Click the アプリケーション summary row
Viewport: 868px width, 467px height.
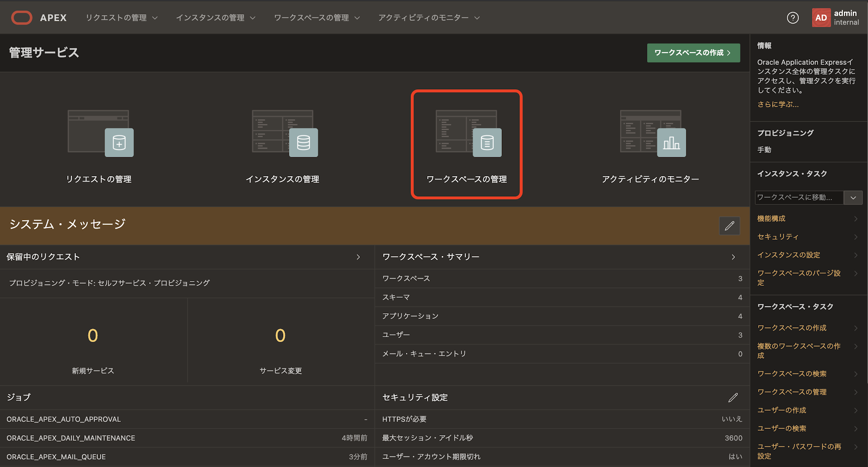coord(562,316)
